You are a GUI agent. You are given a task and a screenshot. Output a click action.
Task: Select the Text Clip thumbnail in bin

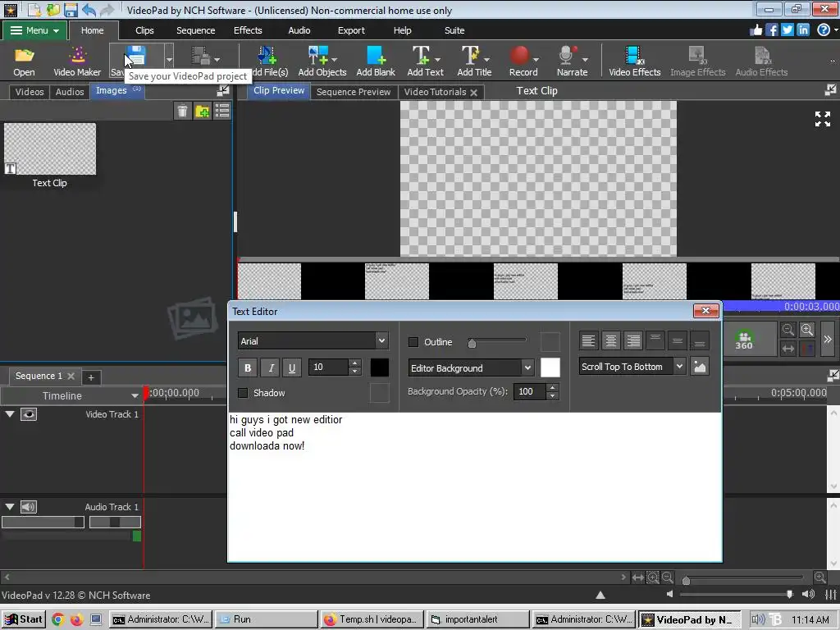50,149
